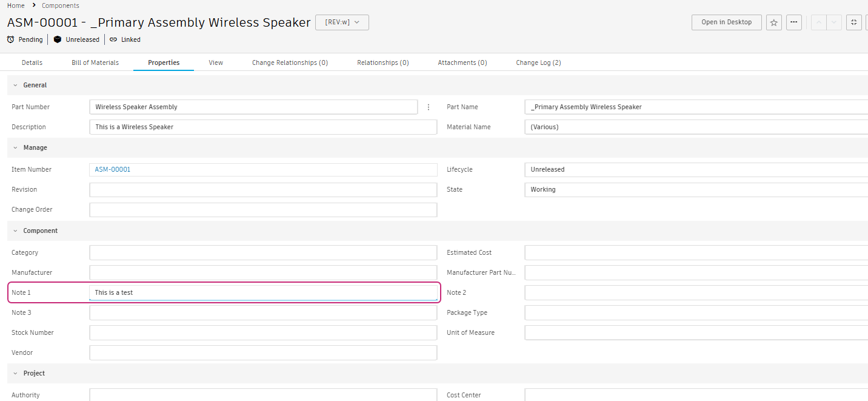Viewport: 868px width, 401px height.
Task: Click the Linked chain icon
Action: tap(113, 39)
